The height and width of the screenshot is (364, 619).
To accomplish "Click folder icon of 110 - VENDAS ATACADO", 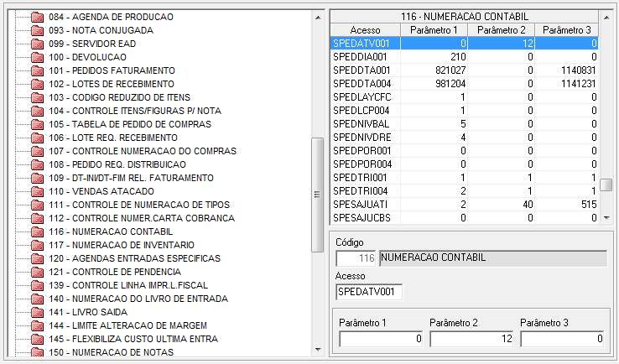I will pos(37,191).
